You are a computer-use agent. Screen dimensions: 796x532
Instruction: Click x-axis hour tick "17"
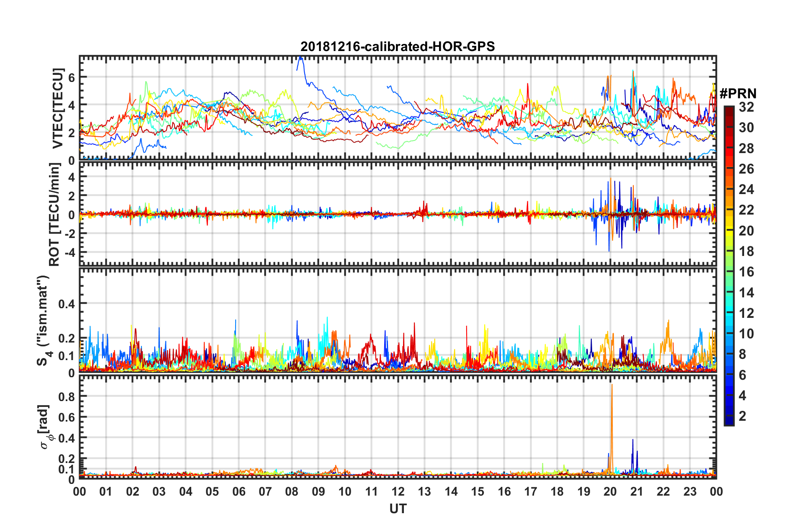[531, 491]
